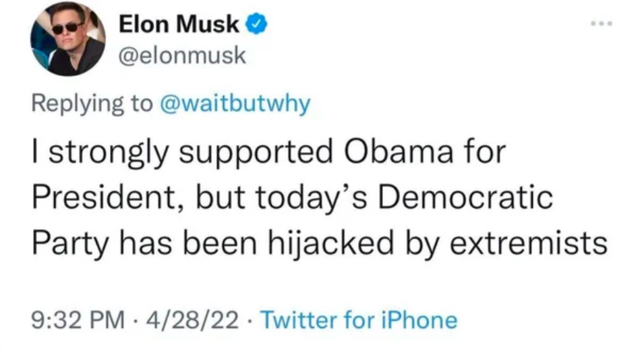
Task: Click the word hijacked in tweet
Action: click(331, 243)
